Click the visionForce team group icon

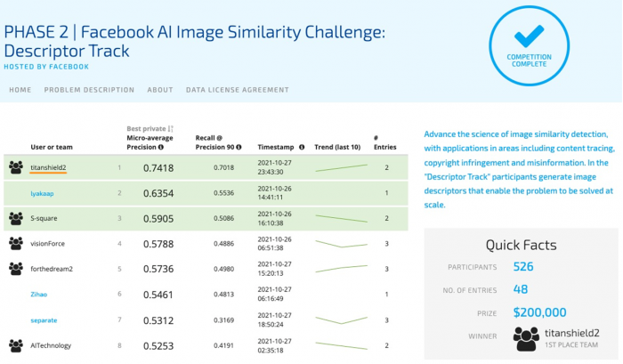[16, 243]
